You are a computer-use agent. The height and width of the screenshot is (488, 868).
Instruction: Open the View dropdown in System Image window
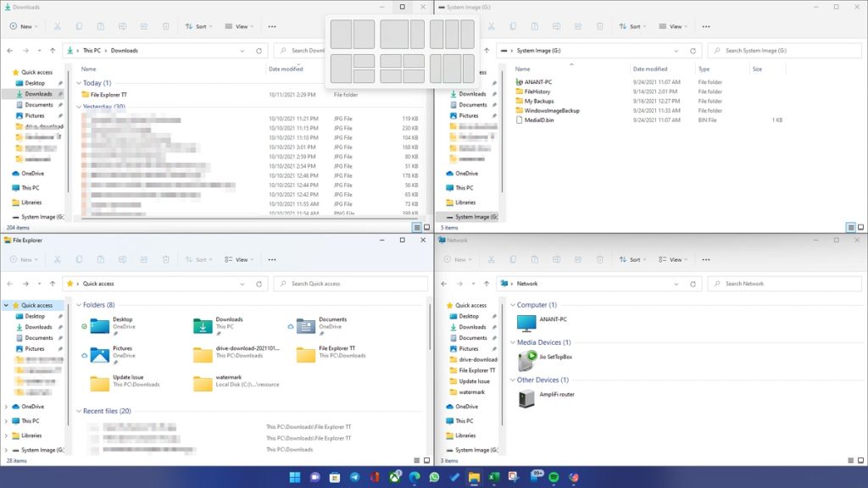673,26
